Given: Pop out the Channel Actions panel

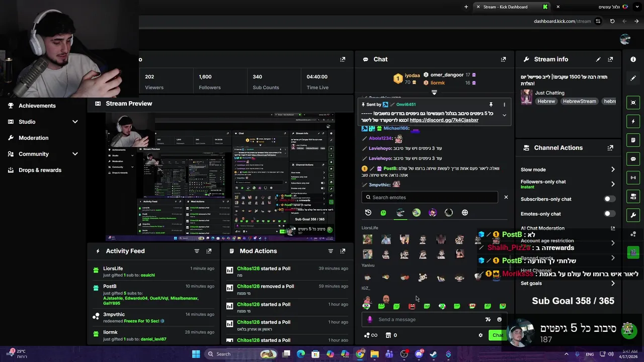Looking at the screenshot, I should (610, 148).
